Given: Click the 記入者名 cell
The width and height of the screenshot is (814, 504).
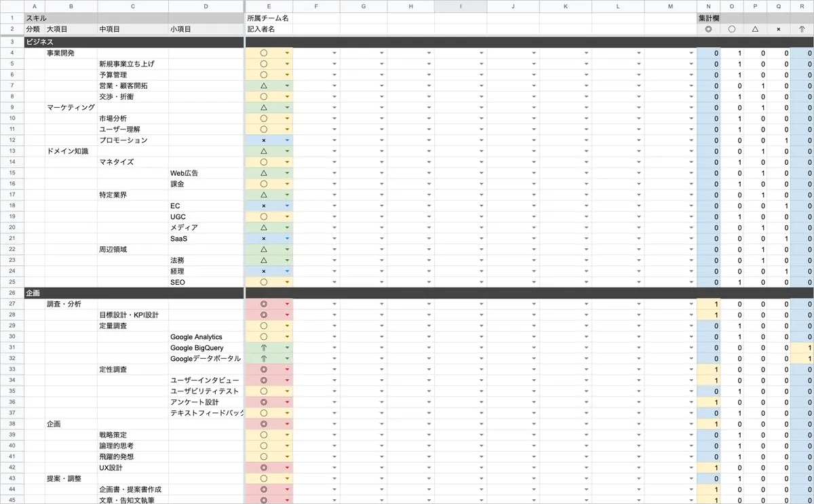Looking at the screenshot, I should click(269, 29).
